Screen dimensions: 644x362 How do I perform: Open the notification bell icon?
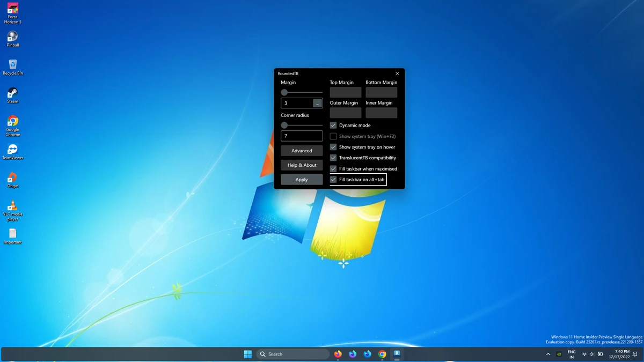coord(635,354)
